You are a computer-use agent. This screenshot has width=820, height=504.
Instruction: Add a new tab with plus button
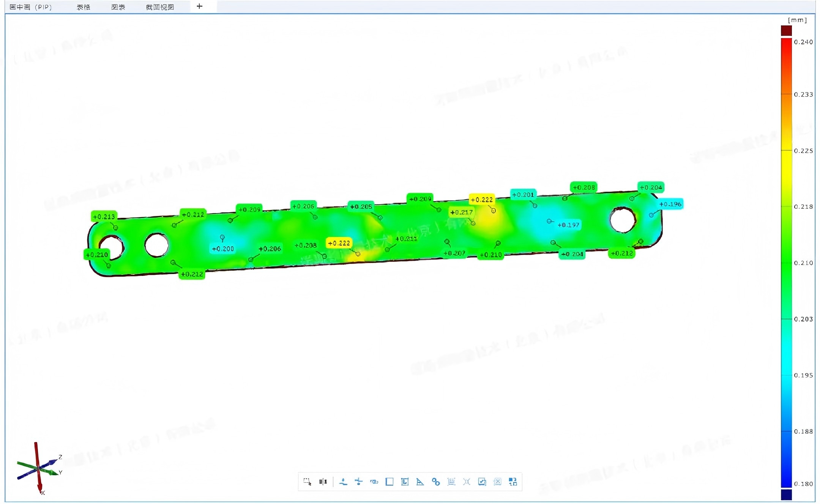tap(199, 6)
